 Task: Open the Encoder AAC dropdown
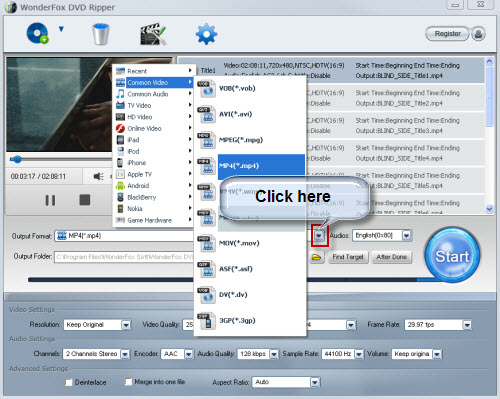(x=188, y=354)
